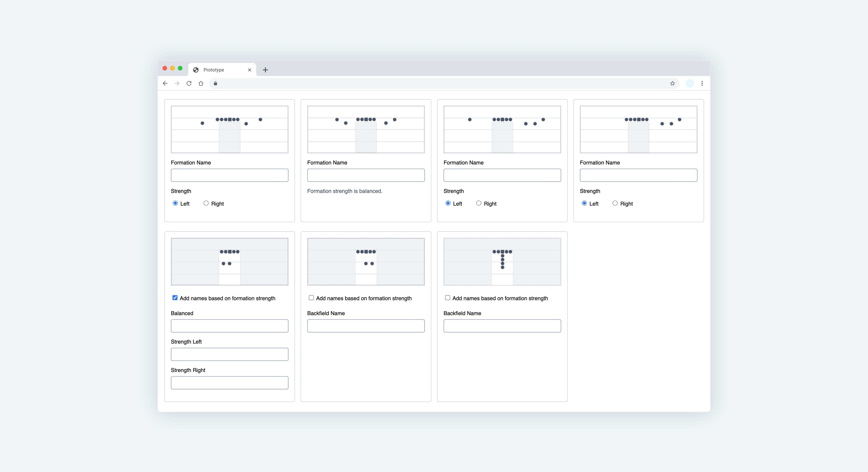Viewport: 868px width, 472px height.
Task: Open the browser home page
Action: coord(201,83)
